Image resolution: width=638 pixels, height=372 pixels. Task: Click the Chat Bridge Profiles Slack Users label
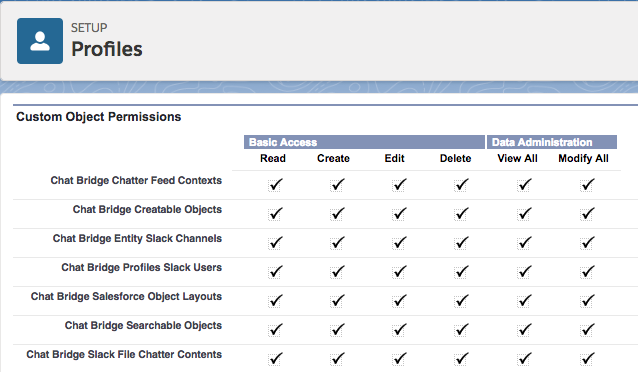point(142,267)
